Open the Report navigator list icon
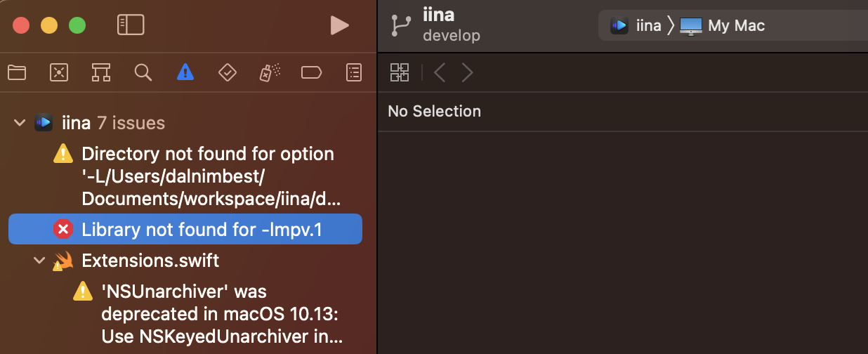Image resolution: width=868 pixels, height=354 pixels. pos(355,72)
